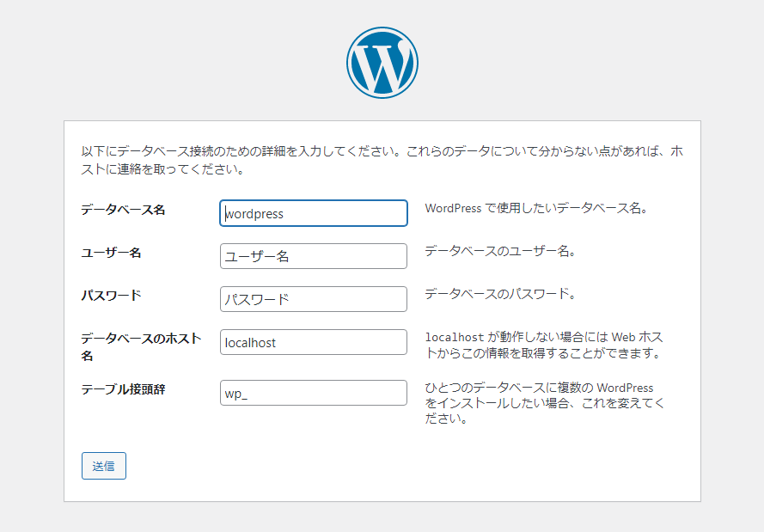764x532 pixels.
Task: Click the localhost host name field
Action: [x=314, y=342]
